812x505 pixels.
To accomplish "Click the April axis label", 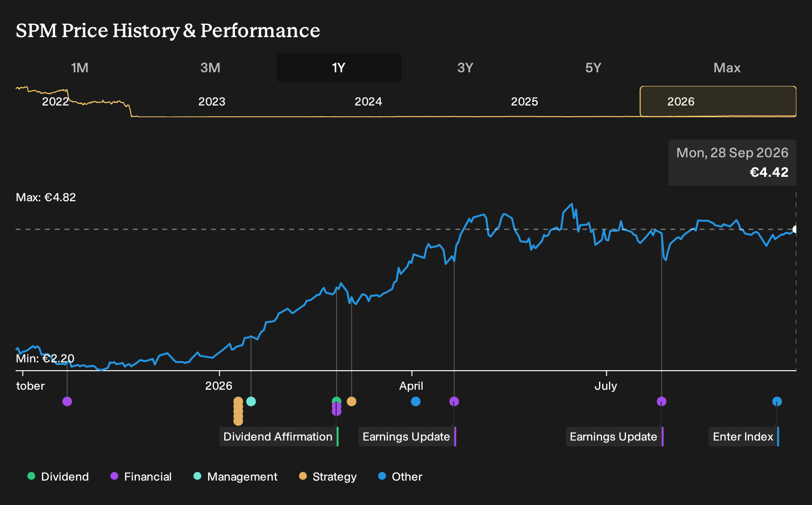I will 411,386.
